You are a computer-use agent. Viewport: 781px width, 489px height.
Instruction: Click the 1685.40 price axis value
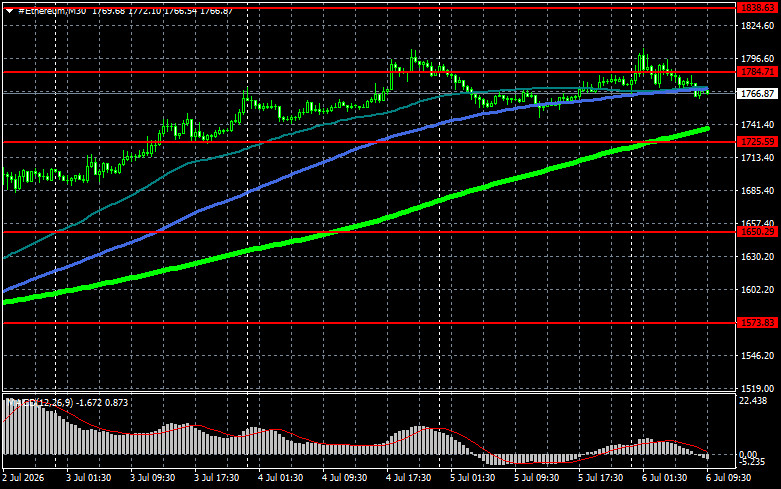point(758,191)
